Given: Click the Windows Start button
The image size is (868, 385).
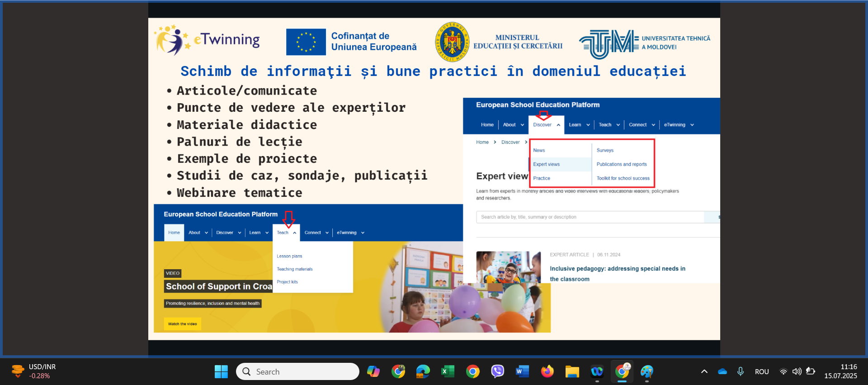Looking at the screenshot, I should [221, 371].
